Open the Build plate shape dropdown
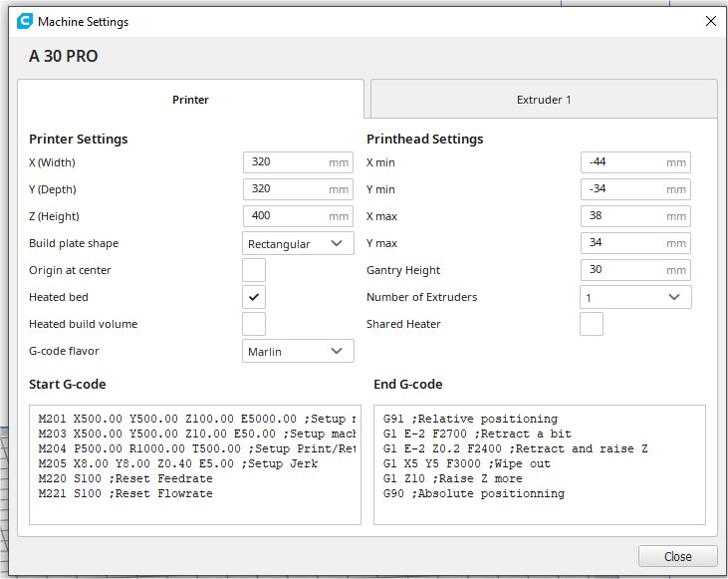 pyautogui.click(x=298, y=243)
